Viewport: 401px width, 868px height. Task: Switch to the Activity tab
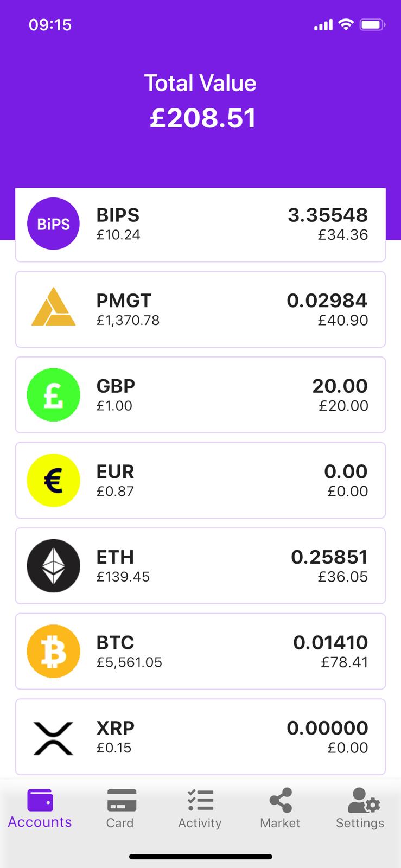click(200, 808)
